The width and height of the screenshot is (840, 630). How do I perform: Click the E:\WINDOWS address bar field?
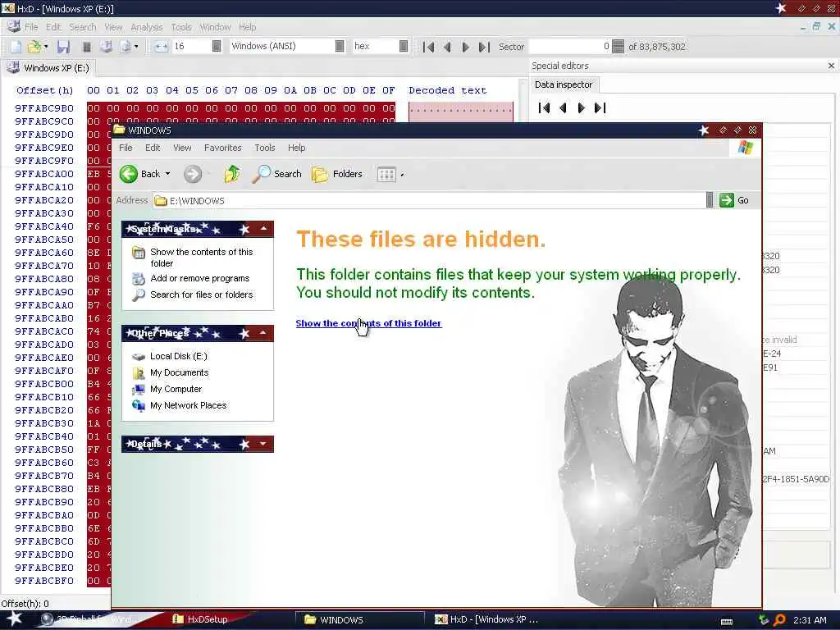428,201
